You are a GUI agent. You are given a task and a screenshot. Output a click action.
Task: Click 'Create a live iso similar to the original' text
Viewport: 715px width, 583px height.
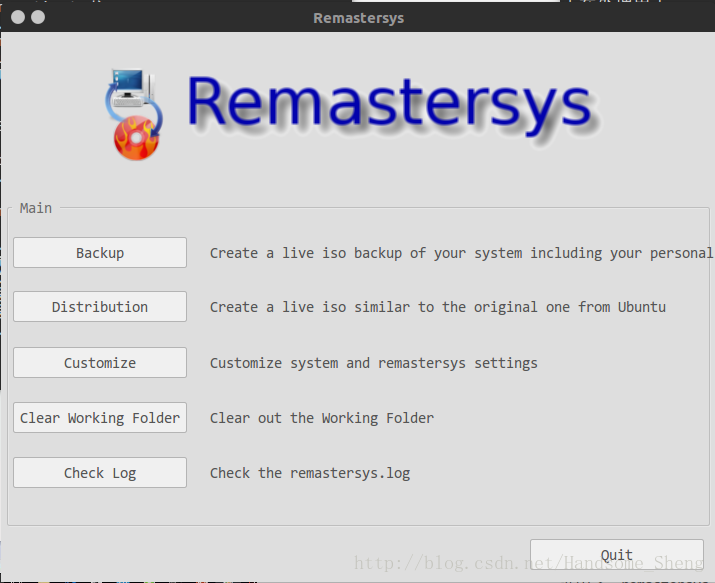point(437,307)
